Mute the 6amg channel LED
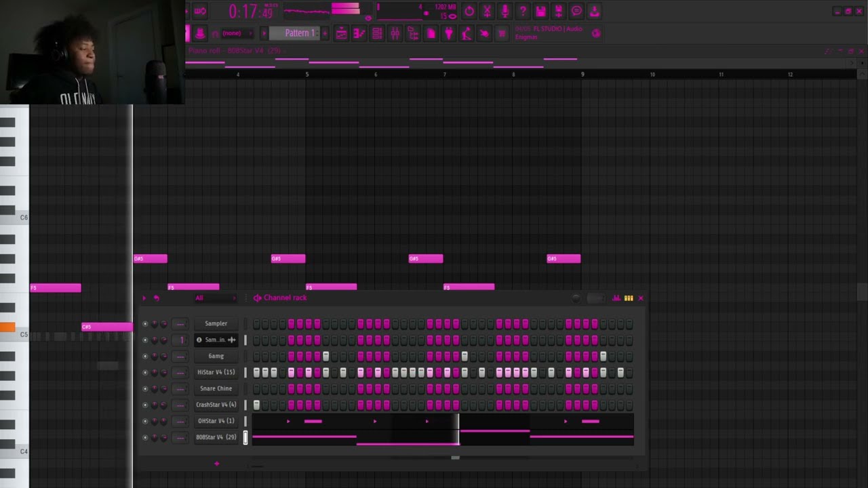 [x=144, y=357]
